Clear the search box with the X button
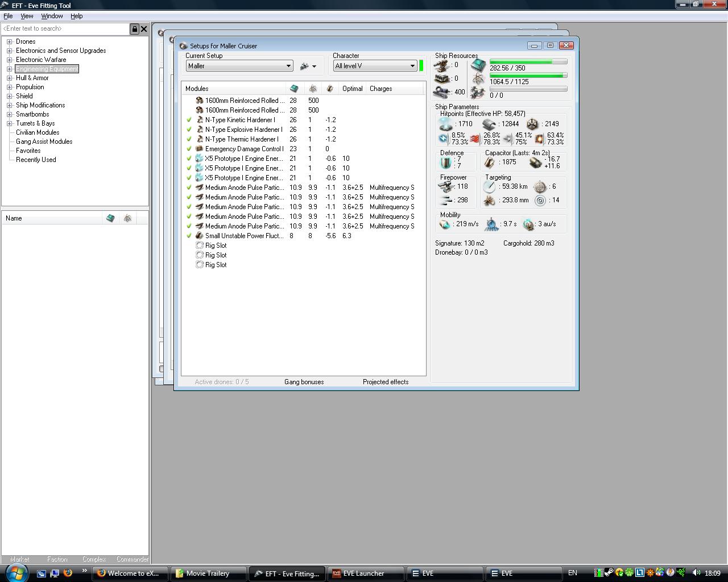This screenshot has width=728, height=582. [144, 29]
